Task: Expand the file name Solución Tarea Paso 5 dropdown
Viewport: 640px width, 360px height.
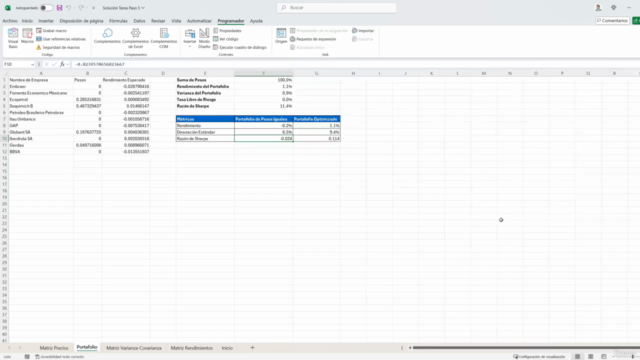Action: tap(124, 8)
